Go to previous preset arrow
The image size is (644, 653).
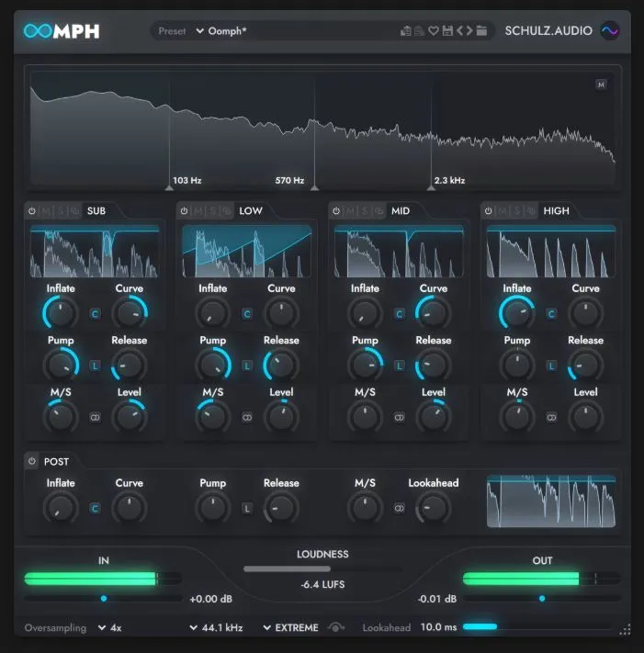460,31
